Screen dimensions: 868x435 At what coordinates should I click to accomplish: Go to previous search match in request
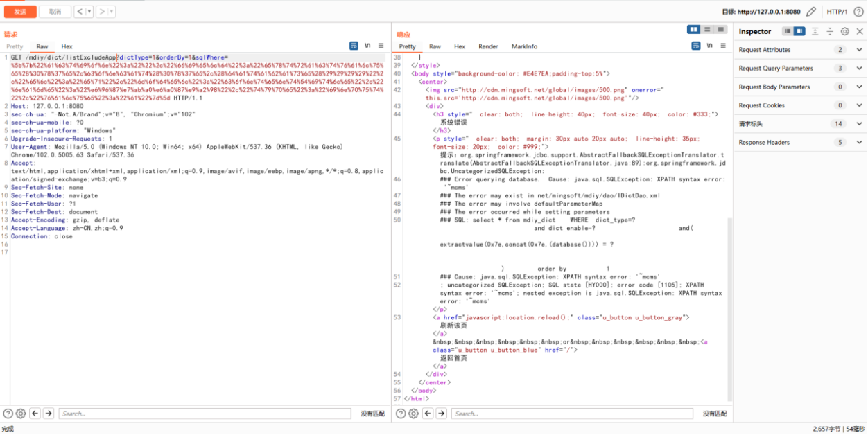[35, 414]
